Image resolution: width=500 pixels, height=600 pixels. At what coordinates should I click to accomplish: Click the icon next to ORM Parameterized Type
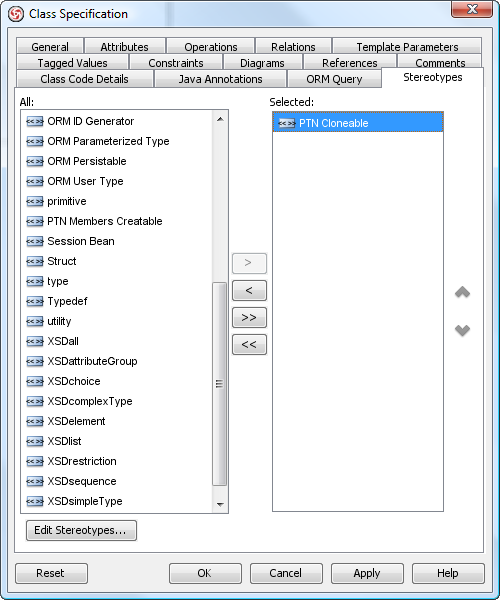tap(34, 142)
